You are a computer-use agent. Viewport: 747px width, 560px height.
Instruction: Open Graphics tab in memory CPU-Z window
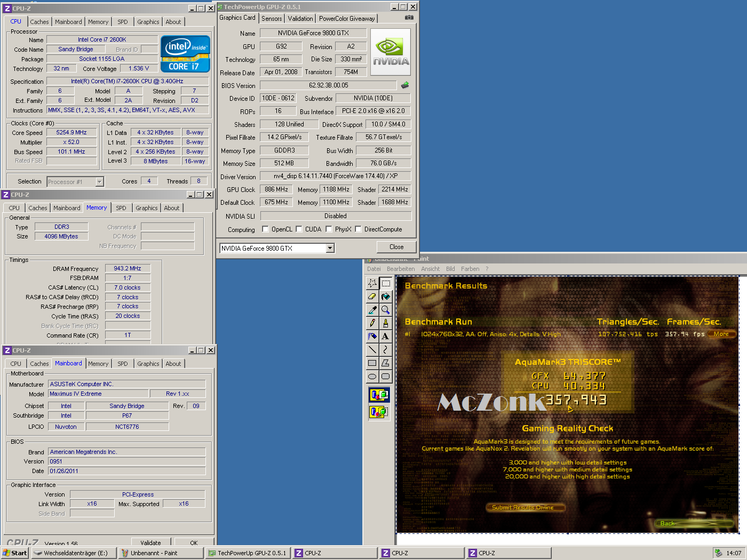click(147, 208)
